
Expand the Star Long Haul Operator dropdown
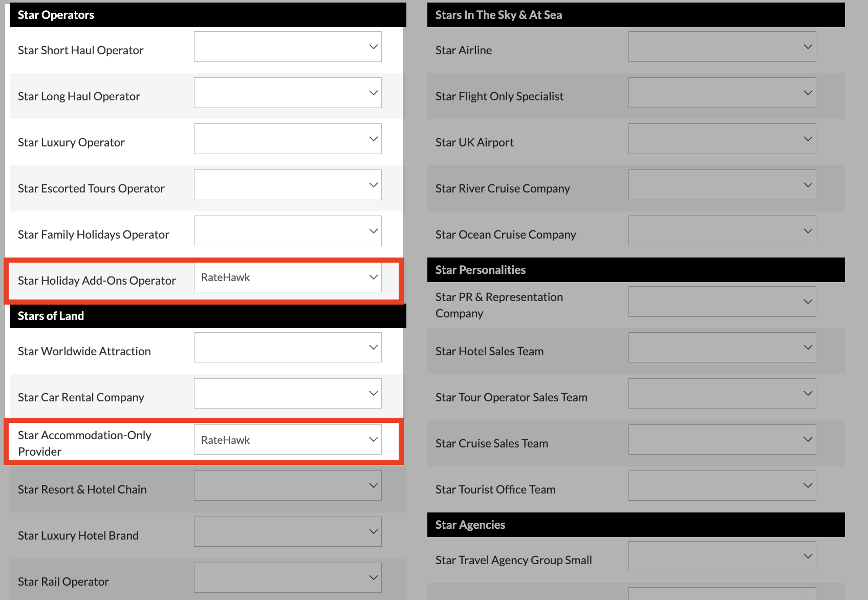coord(288,93)
